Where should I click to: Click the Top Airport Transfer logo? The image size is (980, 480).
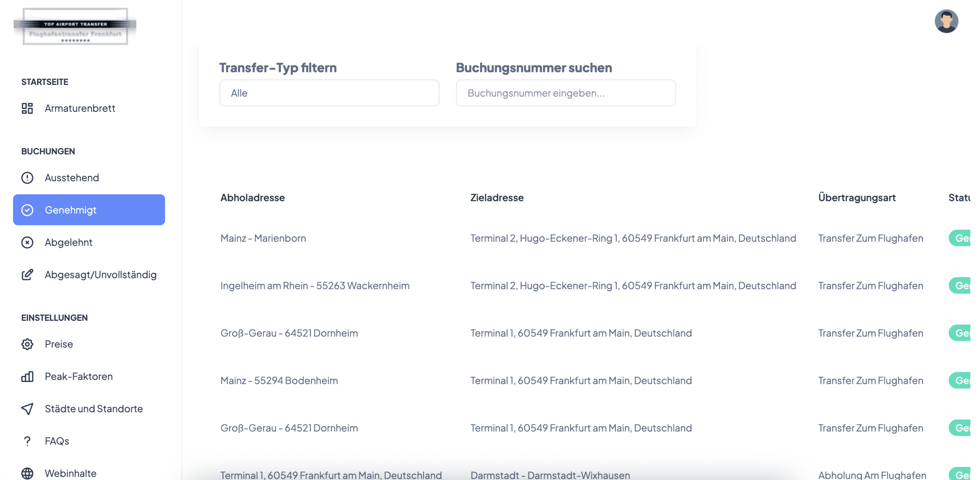[x=75, y=27]
